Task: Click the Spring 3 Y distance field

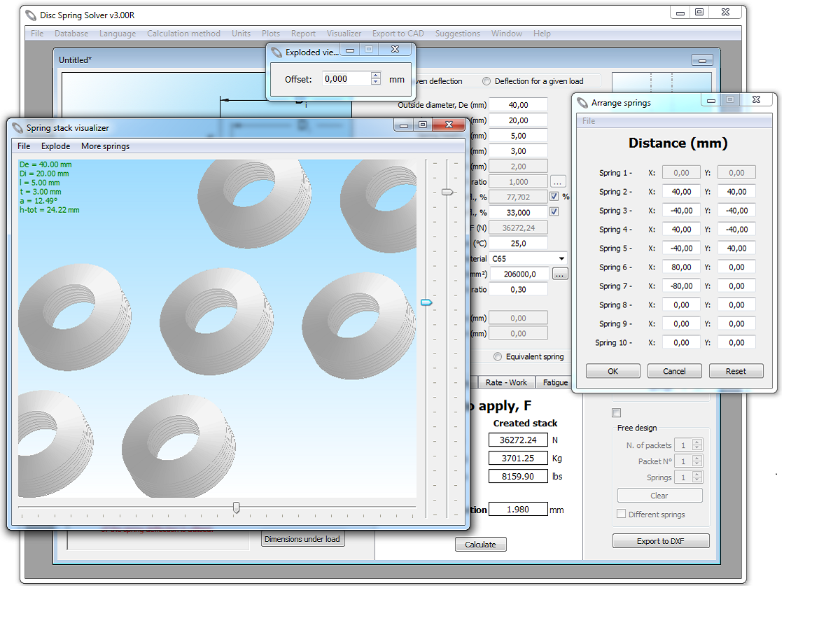Action: (736, 210)
